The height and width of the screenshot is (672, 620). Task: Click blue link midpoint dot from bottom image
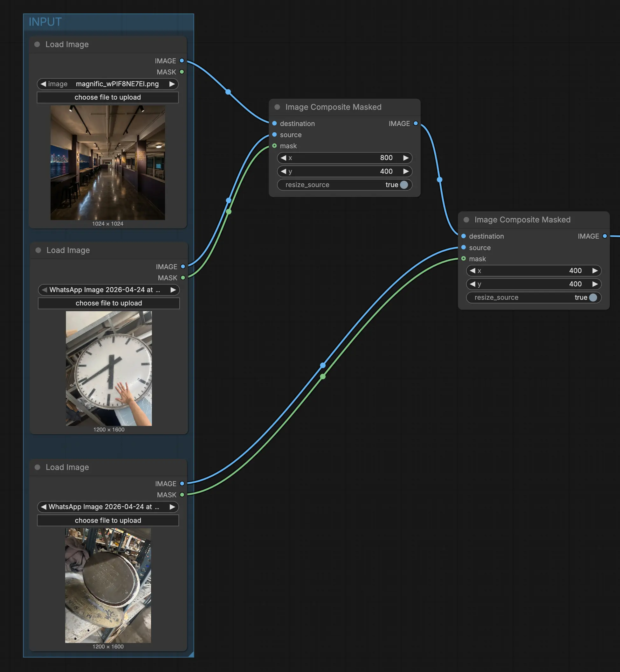click(323, 365)
